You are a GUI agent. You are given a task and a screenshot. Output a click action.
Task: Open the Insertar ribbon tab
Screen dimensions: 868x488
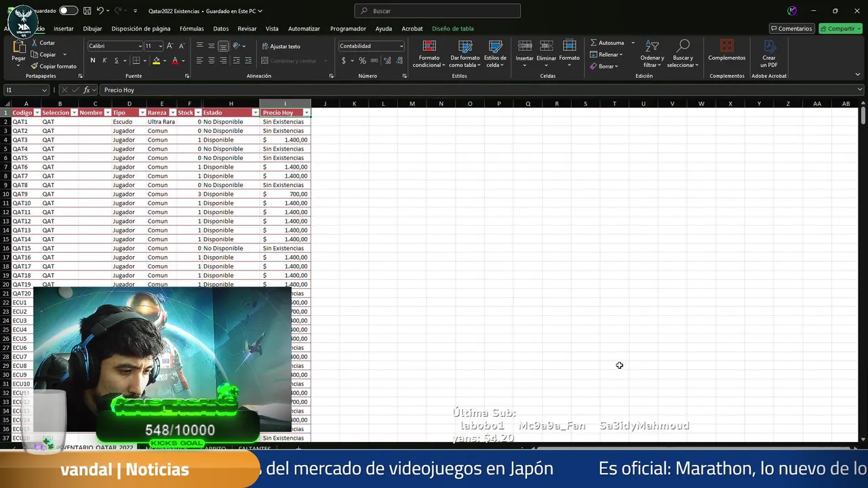click(x=64, y=28)
